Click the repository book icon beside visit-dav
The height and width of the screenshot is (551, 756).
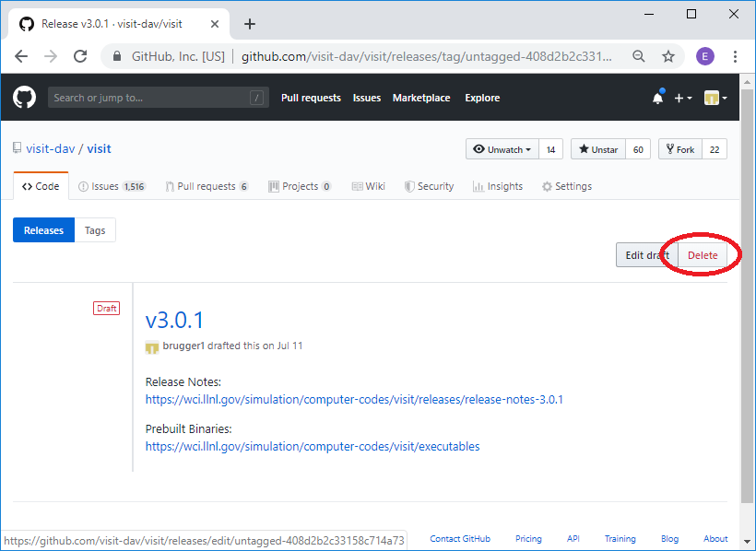(17, 148)
